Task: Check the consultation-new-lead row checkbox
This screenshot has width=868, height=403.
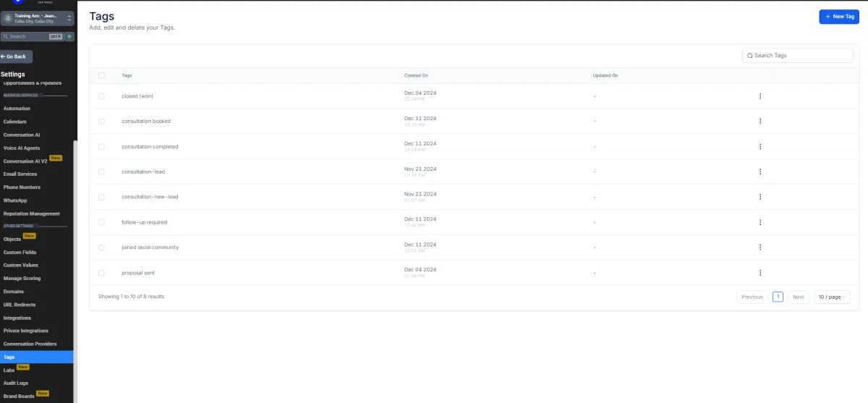Action: coord(101,197)
